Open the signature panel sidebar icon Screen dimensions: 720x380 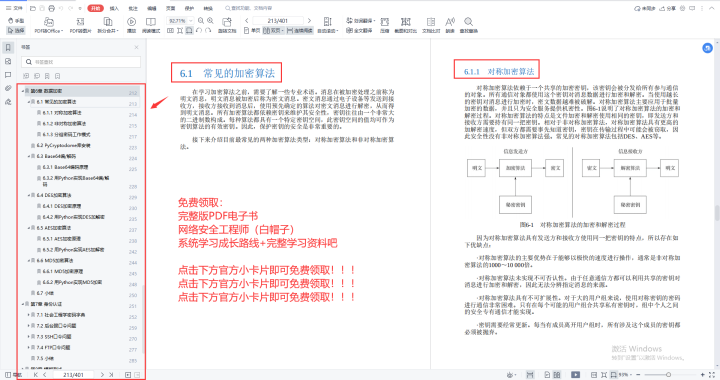pyautogui.click(x=8, y=102)
